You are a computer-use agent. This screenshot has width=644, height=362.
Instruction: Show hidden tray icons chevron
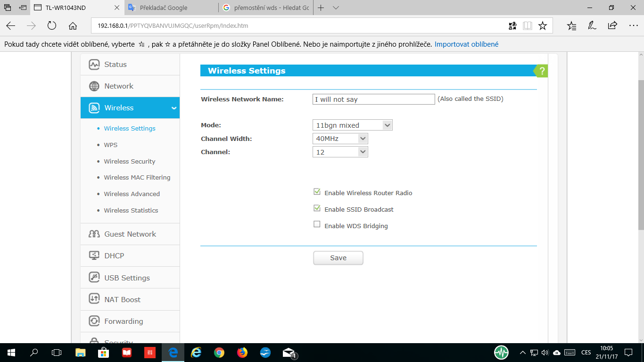522,353
